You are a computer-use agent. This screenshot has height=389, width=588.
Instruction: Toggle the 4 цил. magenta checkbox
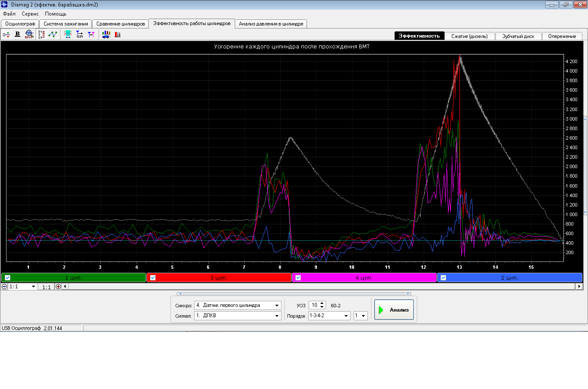(x=298, y=278)
